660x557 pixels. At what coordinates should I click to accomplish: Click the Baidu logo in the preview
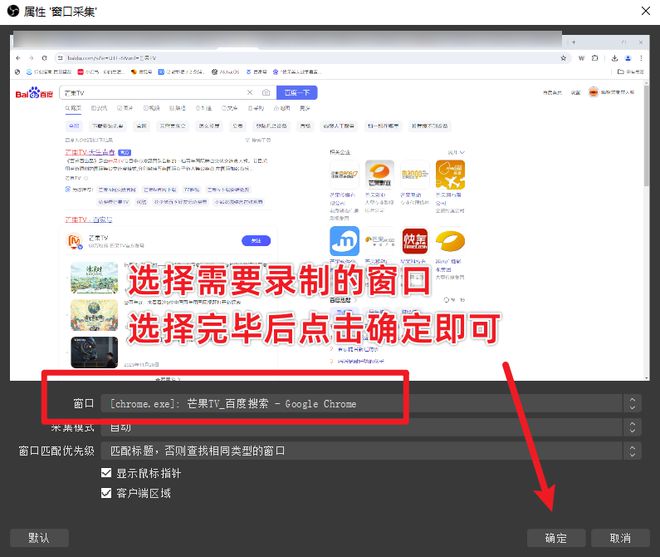tap(34, 93)
